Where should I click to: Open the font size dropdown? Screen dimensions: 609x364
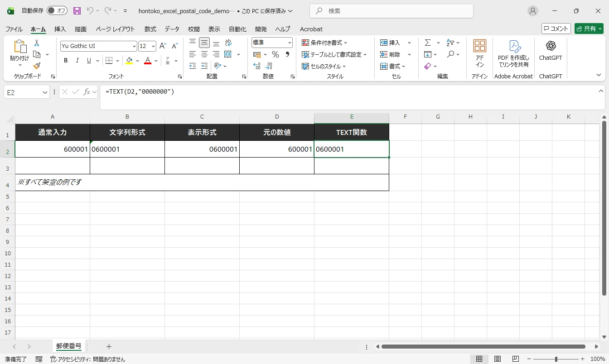point(153,46)
